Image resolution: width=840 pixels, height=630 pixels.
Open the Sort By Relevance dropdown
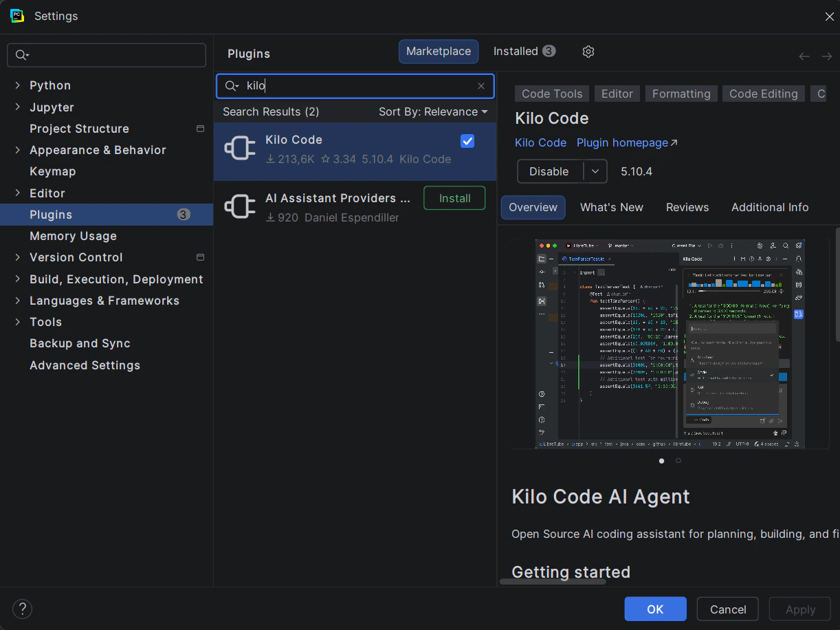(x=433, y=111)
